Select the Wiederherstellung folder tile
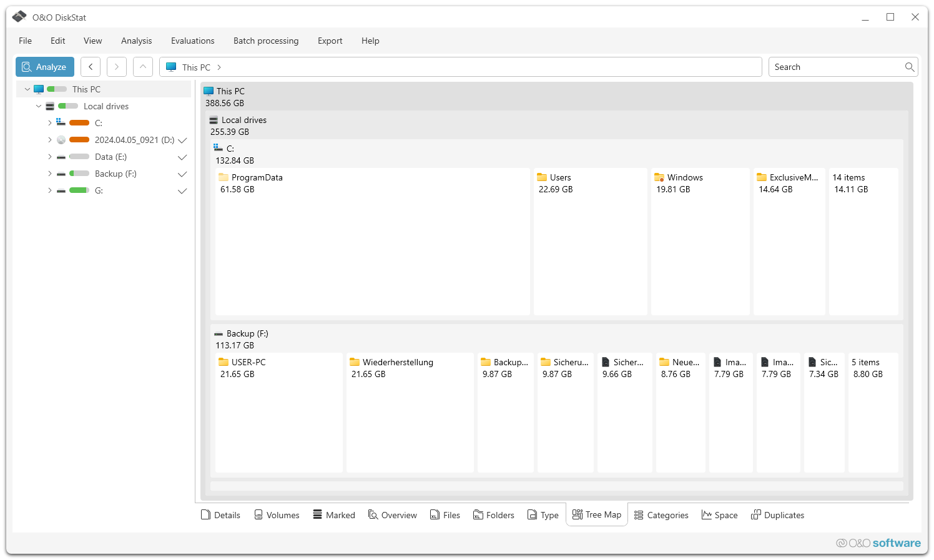Screen dimensions: 934x560 coord(410,412)
